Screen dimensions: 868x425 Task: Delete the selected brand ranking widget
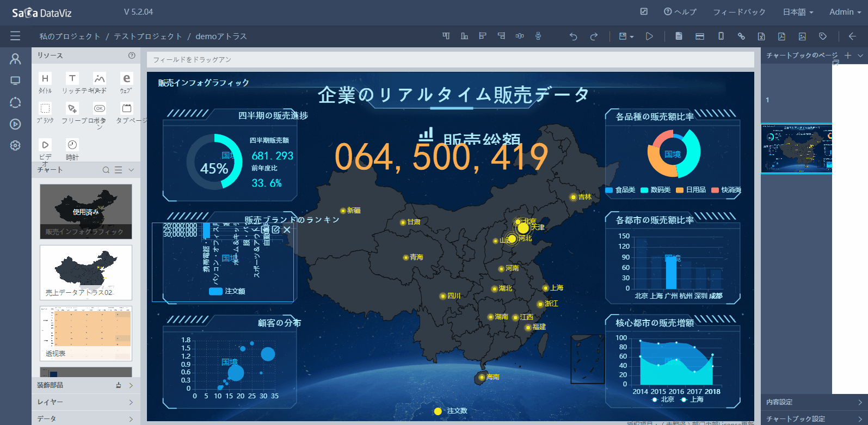(x=287, y=230)
